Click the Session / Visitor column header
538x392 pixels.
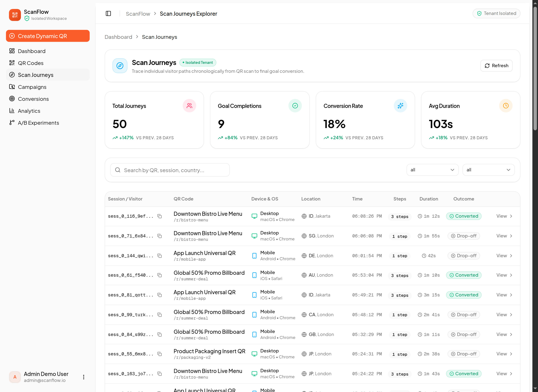pos(125,199)
